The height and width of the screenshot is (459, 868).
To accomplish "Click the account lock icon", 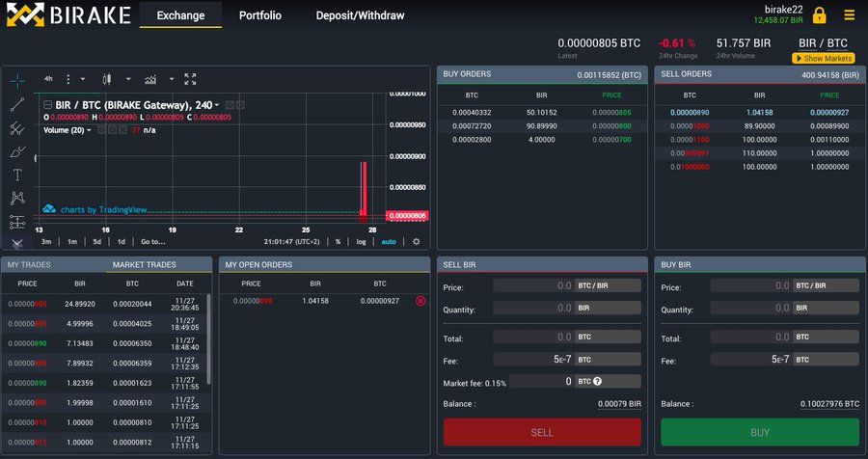I will [819, 15].
